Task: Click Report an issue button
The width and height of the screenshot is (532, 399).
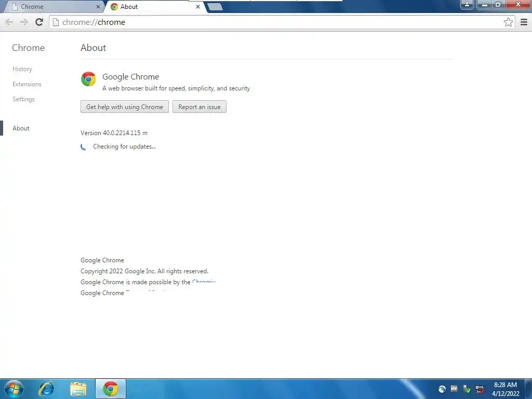Action: click(x=199, y=107)
